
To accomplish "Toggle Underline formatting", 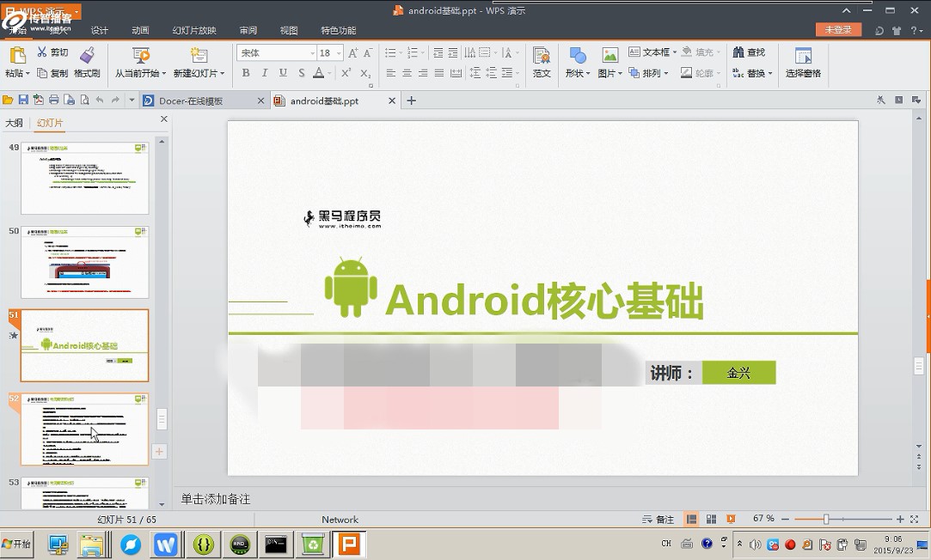I will coord(283,73).
